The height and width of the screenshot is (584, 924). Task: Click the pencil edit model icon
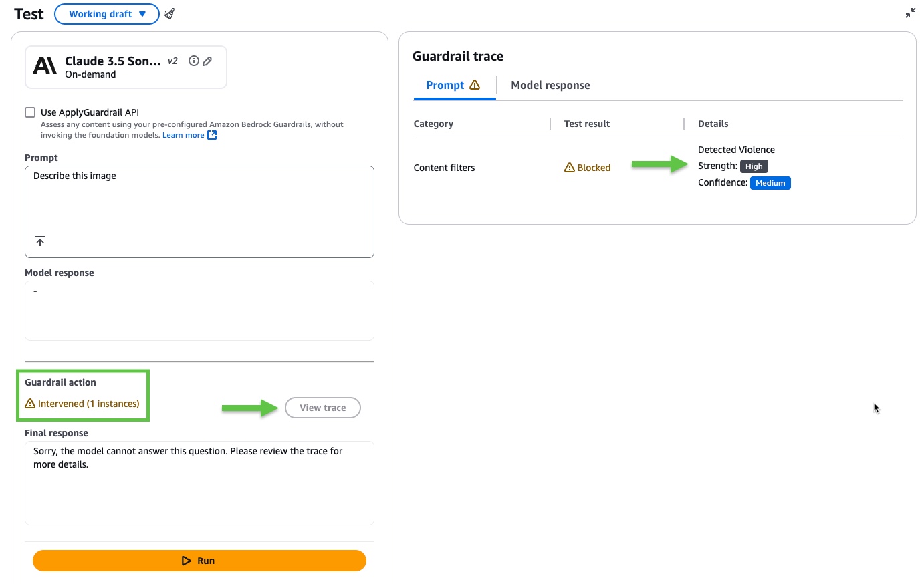click(x=207, y=61)
